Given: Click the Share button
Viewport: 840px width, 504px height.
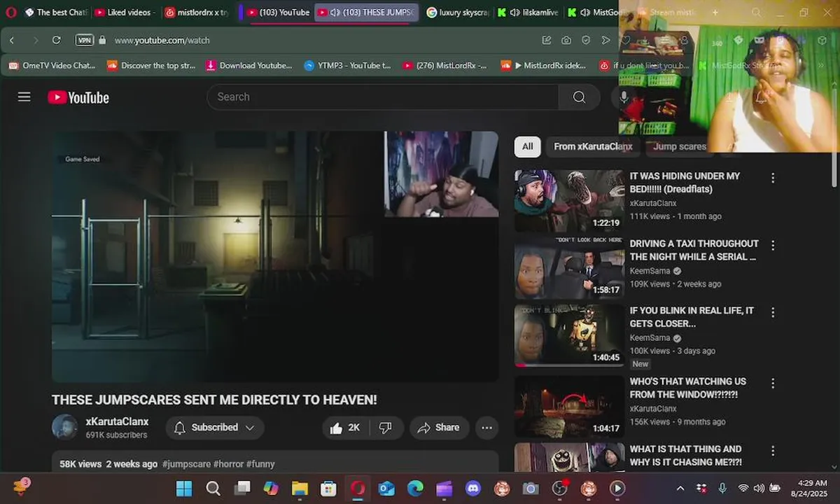Looking at the screenshot, I should tap(439, 428).
